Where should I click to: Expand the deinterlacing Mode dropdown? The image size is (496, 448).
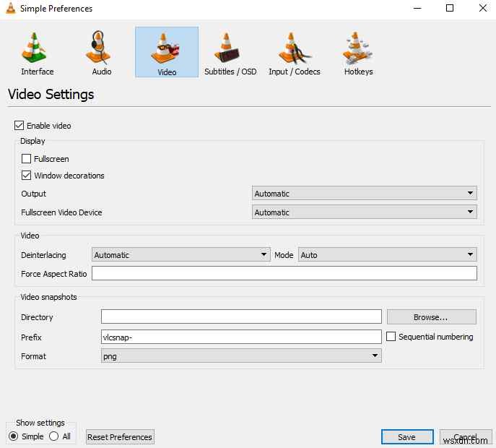(x=388, y=254)
